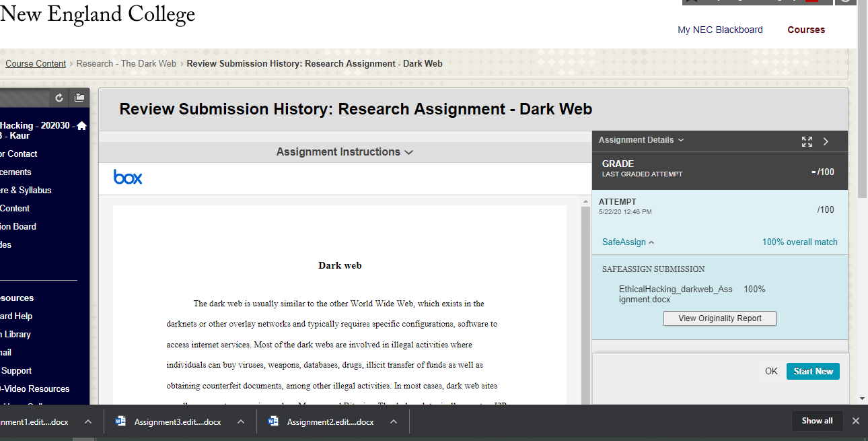
Task: Click the New England College title
Action: 98,13
